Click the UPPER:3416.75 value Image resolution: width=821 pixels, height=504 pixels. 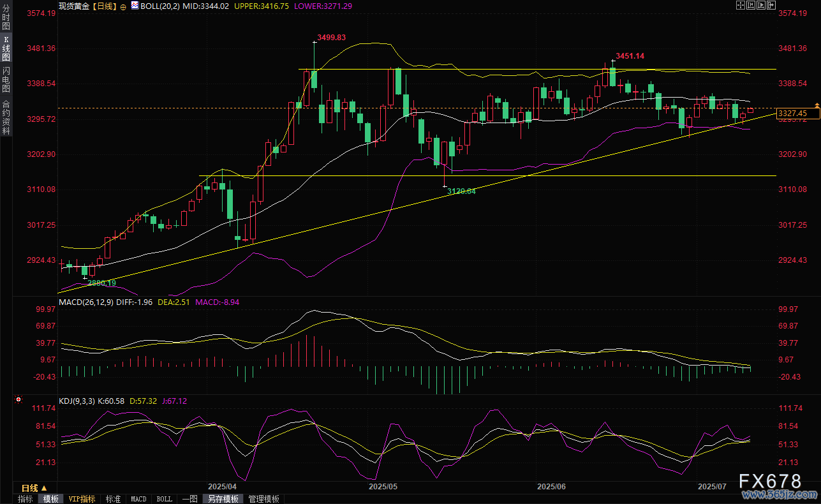[262, 6]
